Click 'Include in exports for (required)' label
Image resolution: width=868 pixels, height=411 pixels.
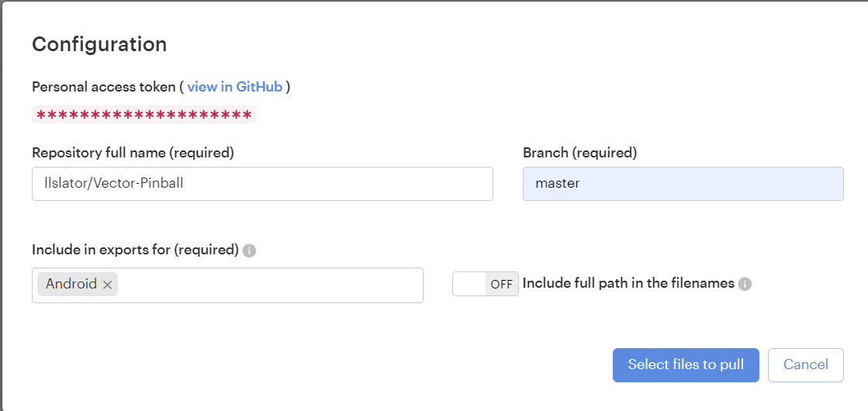(135, 250)
